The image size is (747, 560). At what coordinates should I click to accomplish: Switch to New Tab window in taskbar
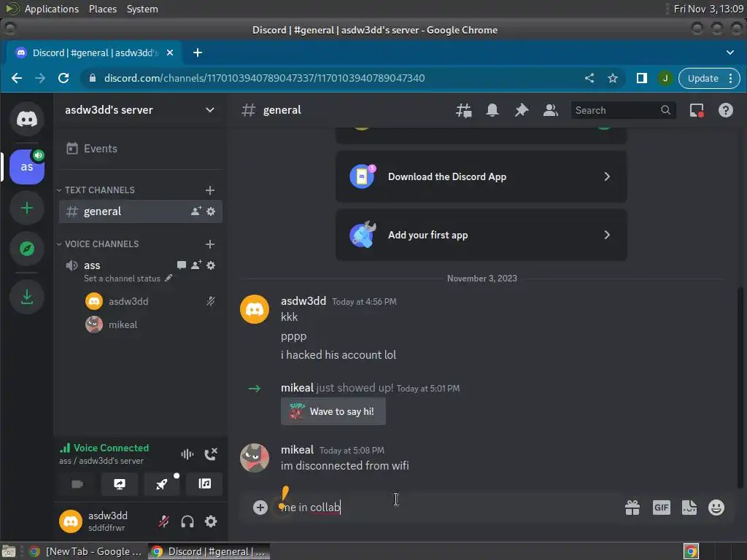pyautogui.click(x=86, y=551)
